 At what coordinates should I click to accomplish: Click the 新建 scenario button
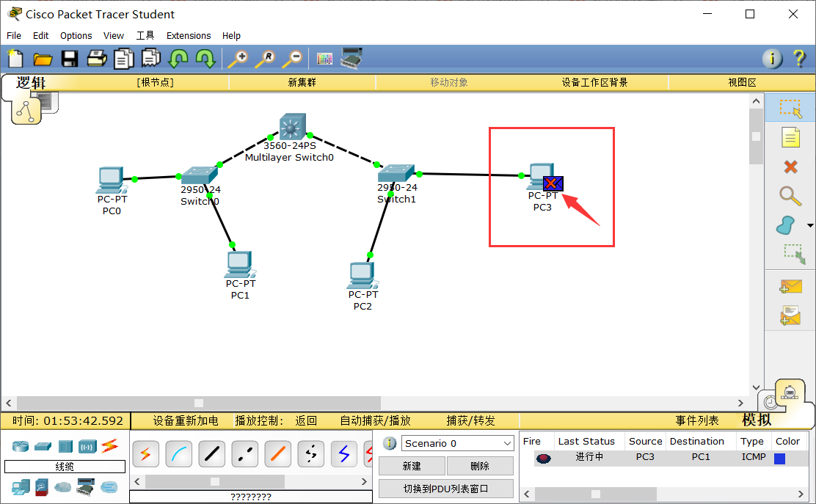pyautogui.click(x=412, y=466)
